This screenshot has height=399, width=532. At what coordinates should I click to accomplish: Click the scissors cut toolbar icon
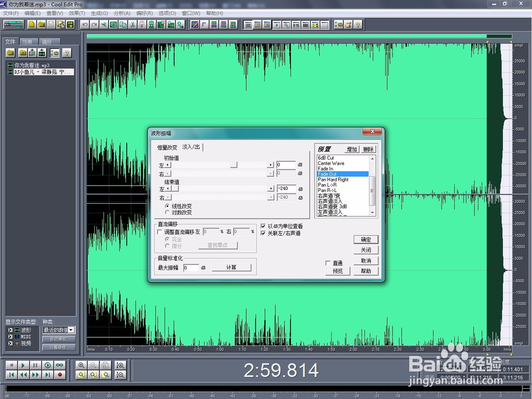(x=132, y=24)
